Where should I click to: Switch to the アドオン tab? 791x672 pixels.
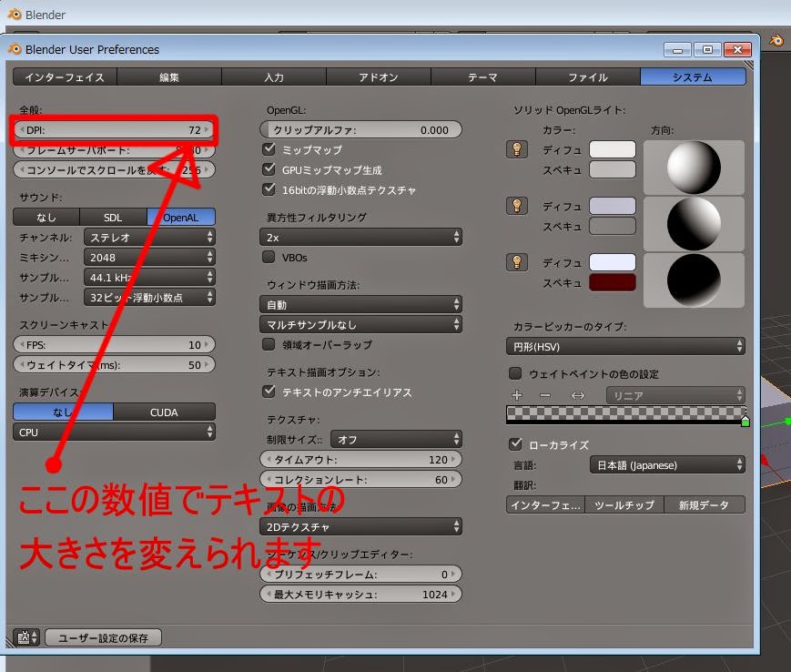tap(379, 77)
